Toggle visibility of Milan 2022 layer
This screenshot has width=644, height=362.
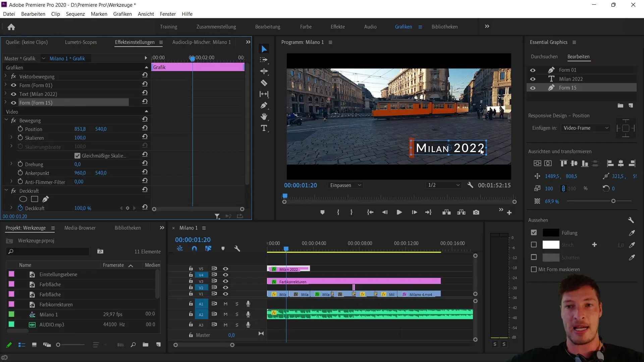(x=533, y=79)
